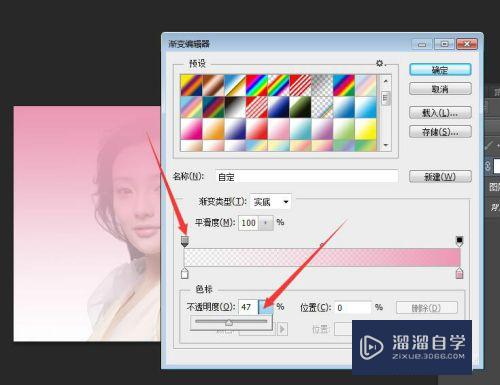Click the opacity midpoint diamond above bar

(x=322, y=245)
